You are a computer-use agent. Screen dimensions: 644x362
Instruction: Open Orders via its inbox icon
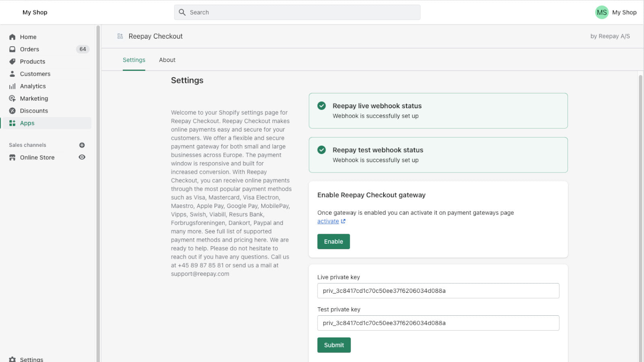[12, 49]
